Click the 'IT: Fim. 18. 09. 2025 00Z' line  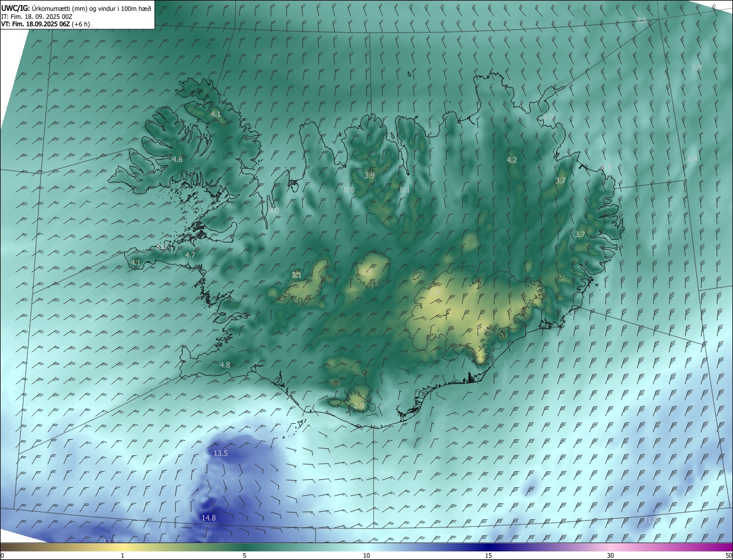click(x=37, y=16)
